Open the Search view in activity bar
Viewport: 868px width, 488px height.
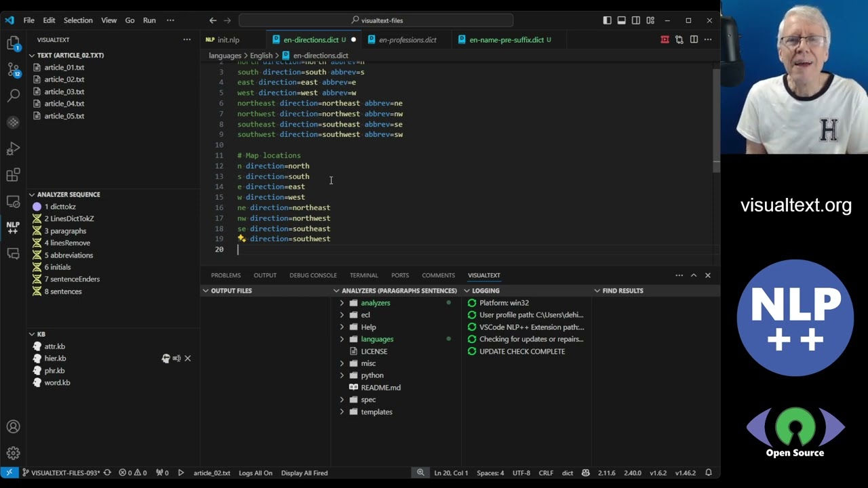pos(13,96)
